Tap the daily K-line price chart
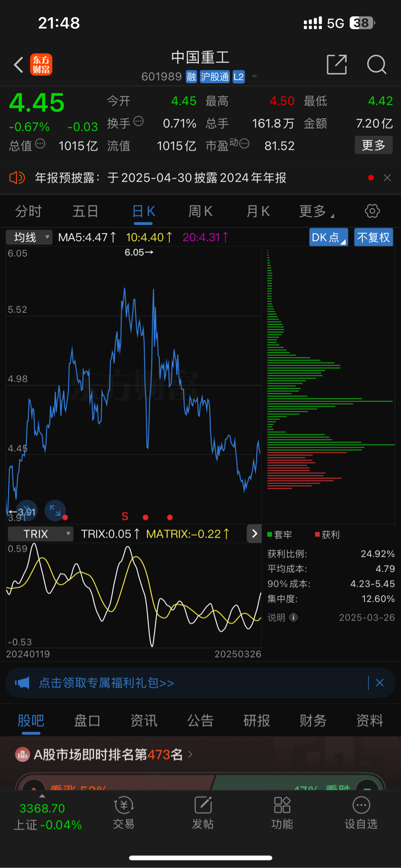The height and width of the screenshot is (868, 401). pos(134,385)
